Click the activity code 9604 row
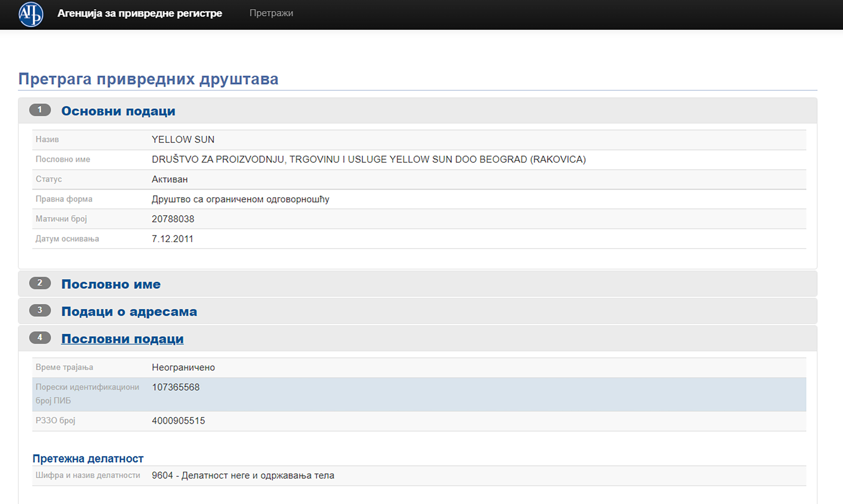This screenshot has width=843, height=504. (x=243, y=475)
